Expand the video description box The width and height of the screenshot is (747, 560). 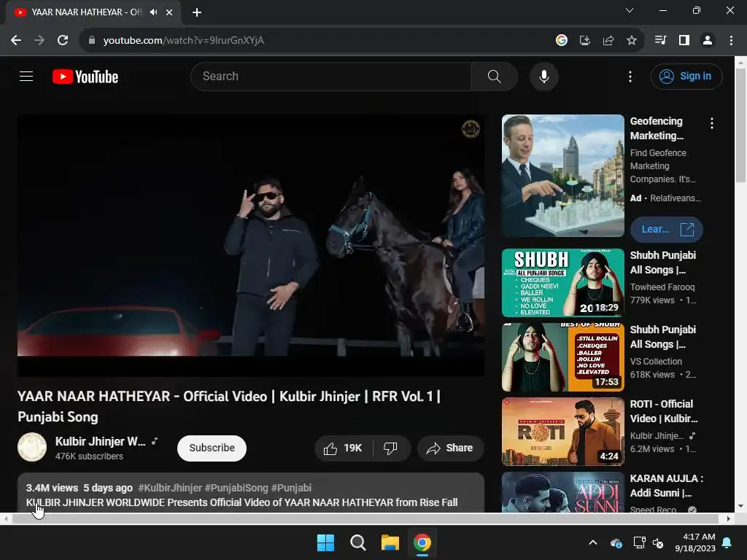tap(251, 494)
